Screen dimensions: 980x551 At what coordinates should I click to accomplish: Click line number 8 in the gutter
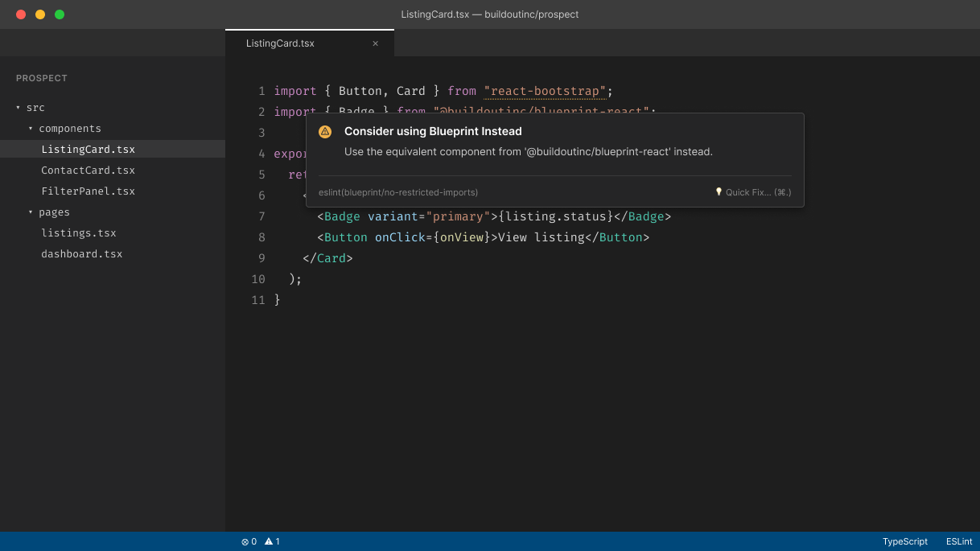coord(261,237)
